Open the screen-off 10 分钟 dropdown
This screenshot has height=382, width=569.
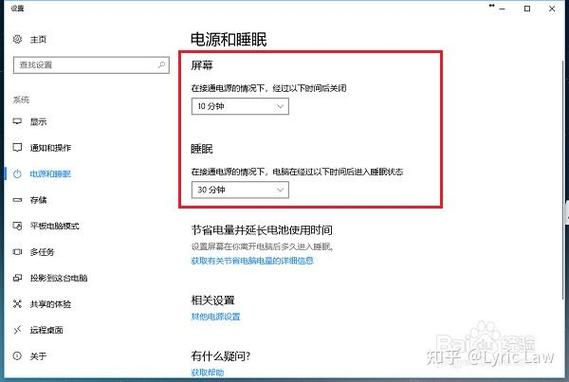(240, 106)
